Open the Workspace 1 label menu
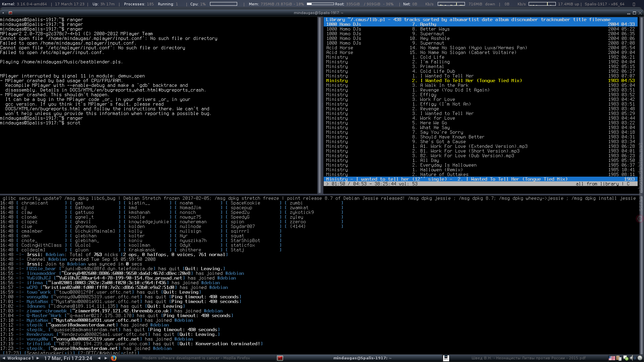644x362 pixels. [x=20, y=358]
